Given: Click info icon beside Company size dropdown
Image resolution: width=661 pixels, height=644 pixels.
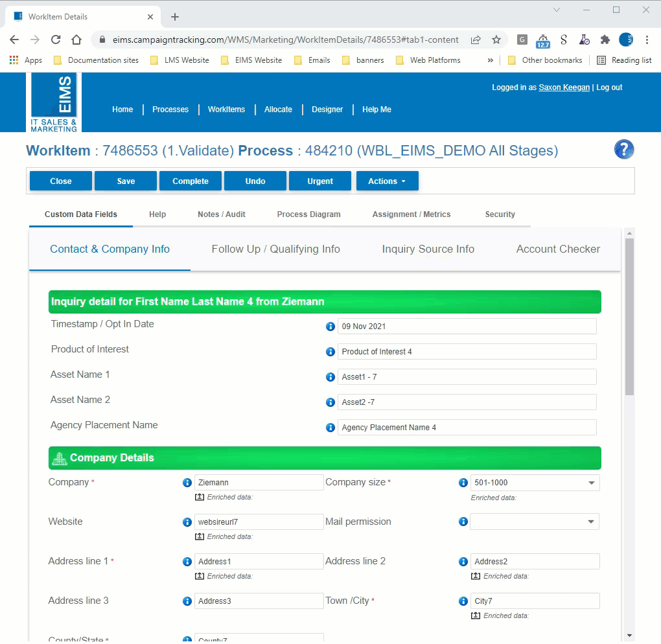Looking at the screenshot, I should (463, 483).
